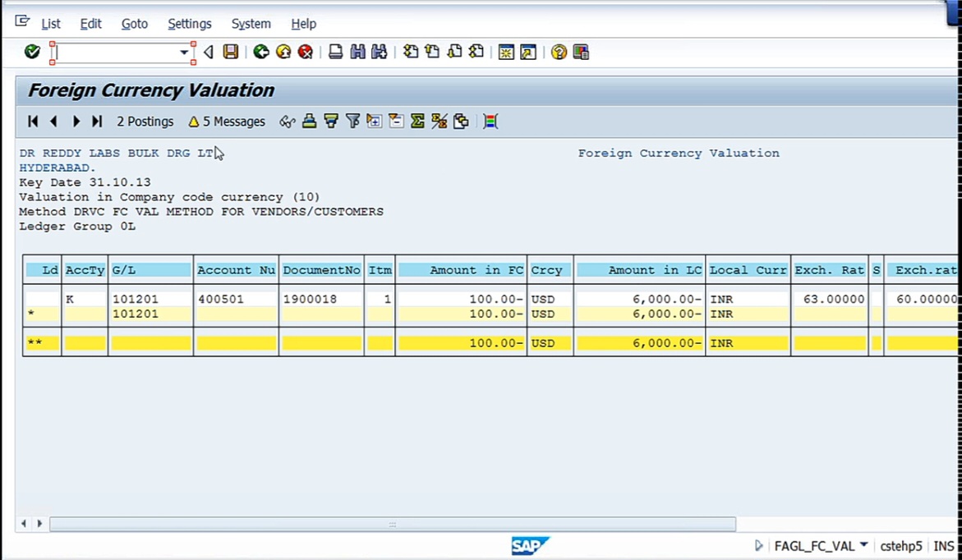962x560 pixels.
Task: Click the 2 Postings button
Action: [145, 122]
